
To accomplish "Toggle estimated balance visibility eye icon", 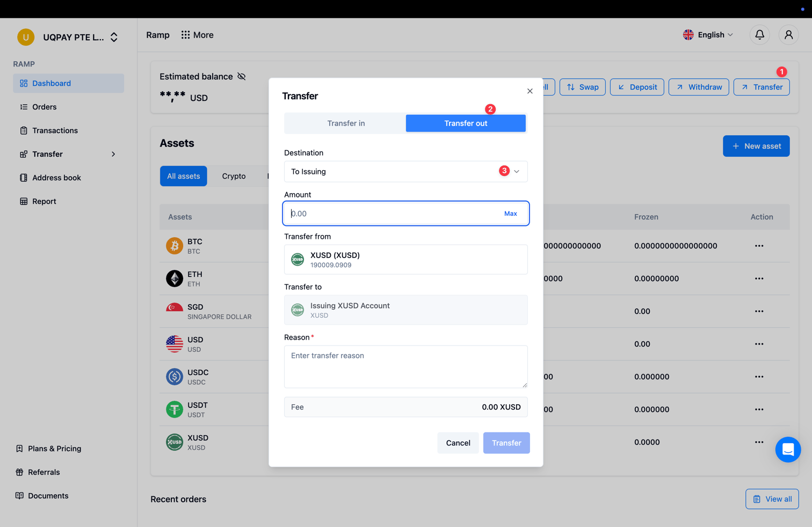I will pyautogui.click(x=242, y=76).
